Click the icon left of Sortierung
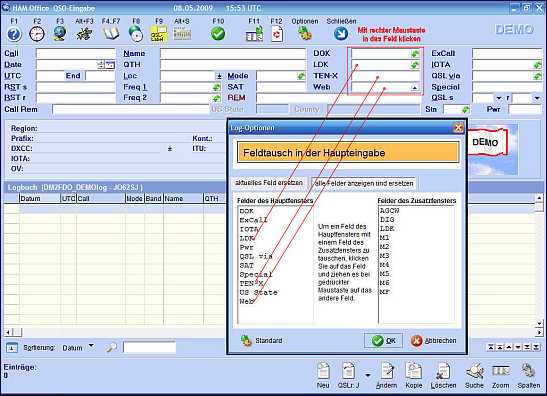 pos(12,348)
